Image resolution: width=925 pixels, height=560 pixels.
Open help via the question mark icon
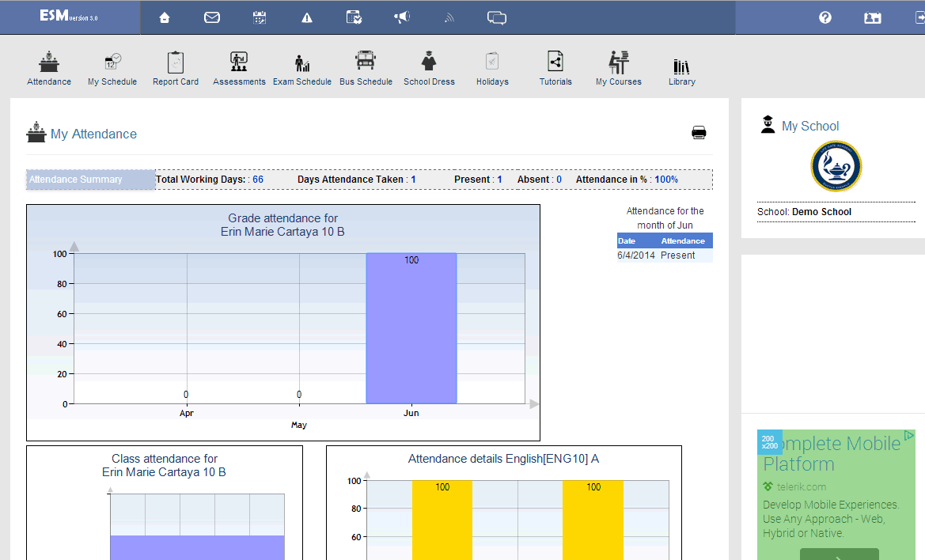point(825,17)
